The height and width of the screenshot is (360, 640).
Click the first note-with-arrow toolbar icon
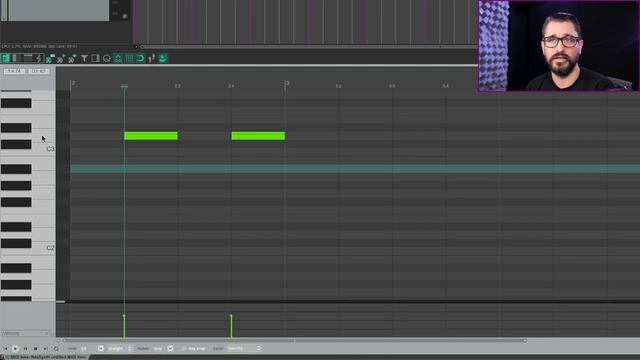tap(50, 58)
